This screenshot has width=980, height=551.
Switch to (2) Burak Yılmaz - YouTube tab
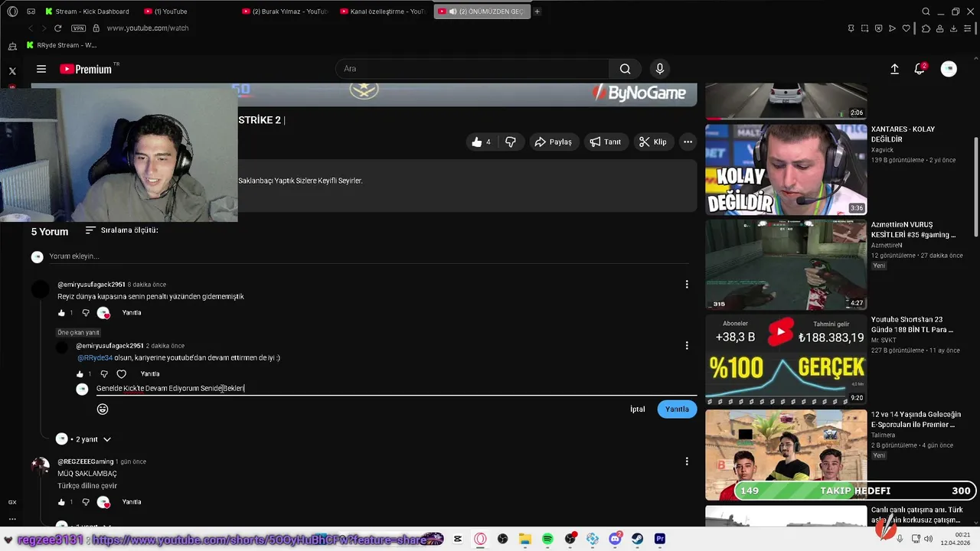click(x=285, y=11)
